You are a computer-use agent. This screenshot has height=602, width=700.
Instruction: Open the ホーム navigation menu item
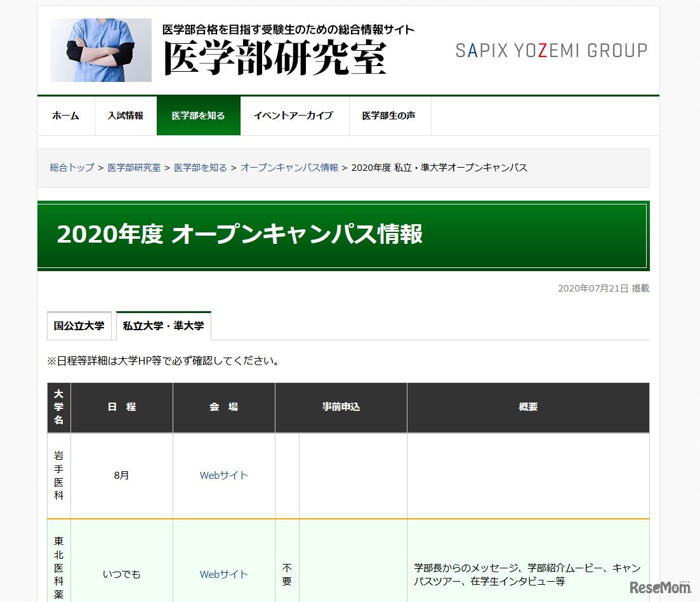pos(65,116)
